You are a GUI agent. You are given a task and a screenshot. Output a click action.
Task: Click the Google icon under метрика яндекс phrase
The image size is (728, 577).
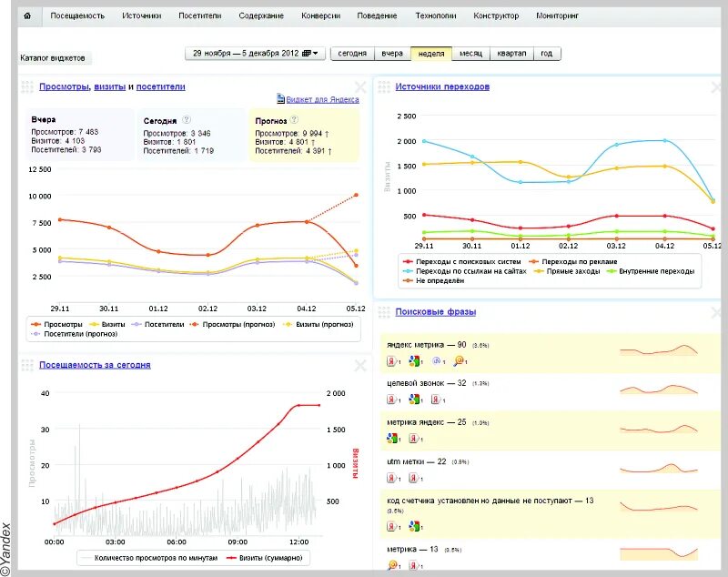click(x=392, y=438)
